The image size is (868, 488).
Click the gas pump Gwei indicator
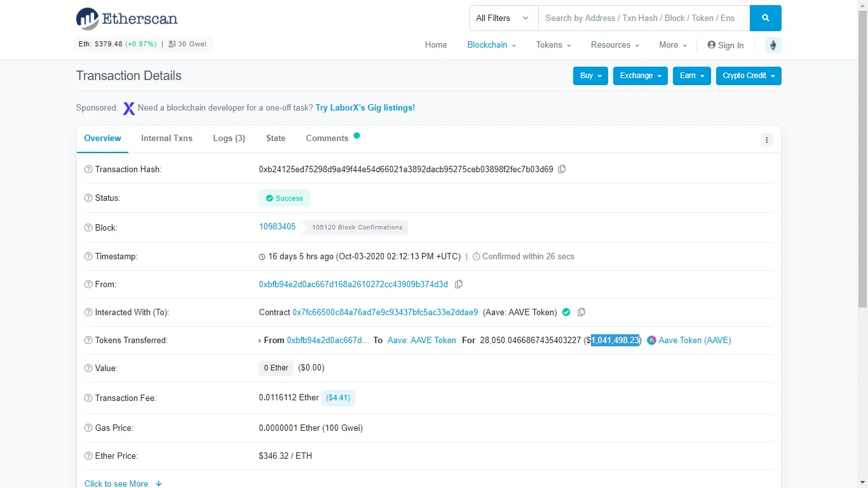(x=187, y=44)
